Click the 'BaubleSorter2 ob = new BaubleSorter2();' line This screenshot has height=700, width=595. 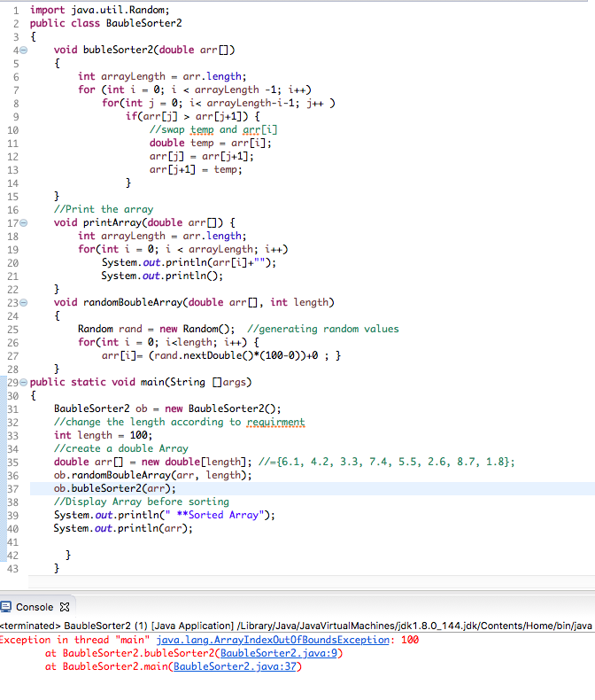pos(167,409)
